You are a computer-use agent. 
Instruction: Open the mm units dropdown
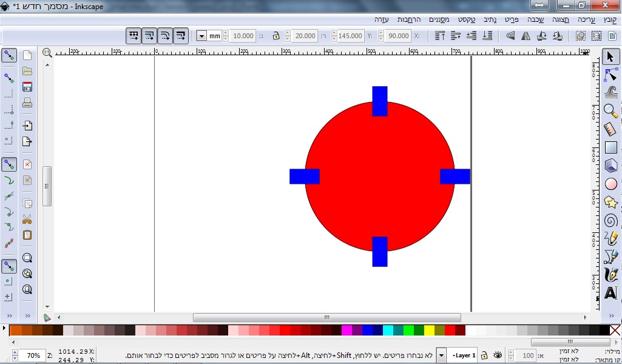(x=201, y=36)
